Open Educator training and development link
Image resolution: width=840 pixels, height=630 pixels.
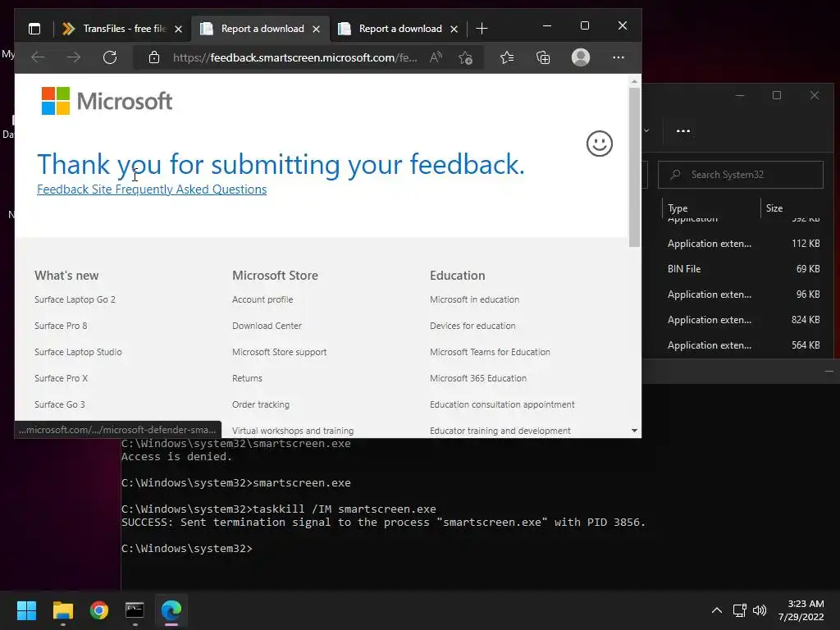click(500, 431)
